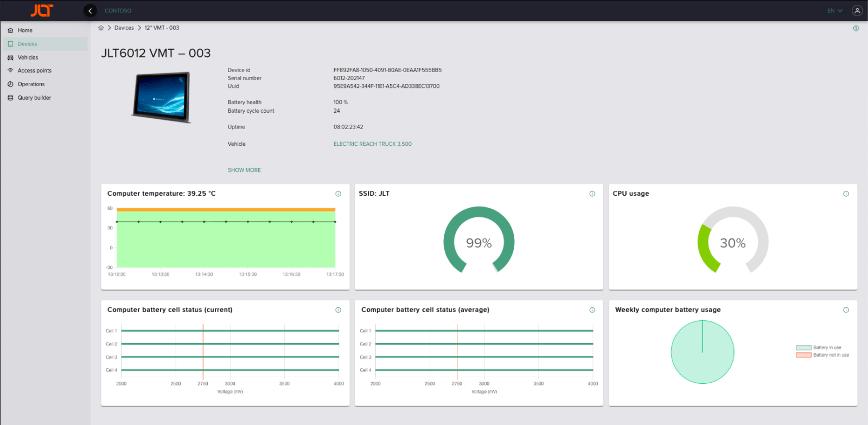Open Home menu item

45,30
